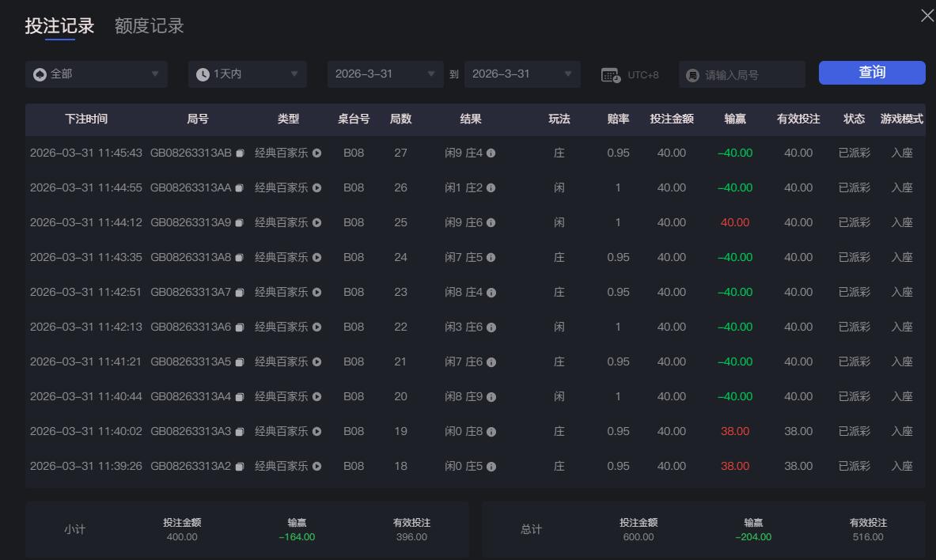Play video replay of round GB08263313AA
The height and width of the screenshot is (560, 936).
(316, 187)
